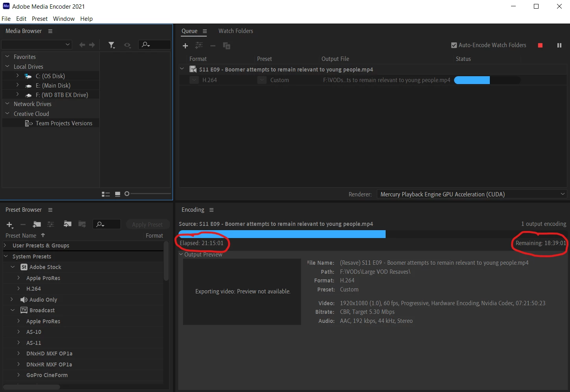Collapse the Local Drives section
The image size is (570, 392).
pos(7,66)
